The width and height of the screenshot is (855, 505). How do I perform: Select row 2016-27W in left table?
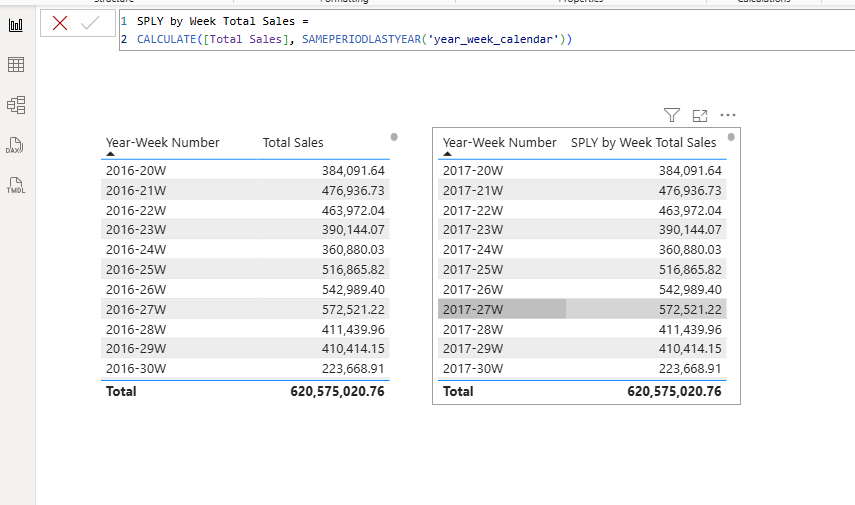click(245, 309)
